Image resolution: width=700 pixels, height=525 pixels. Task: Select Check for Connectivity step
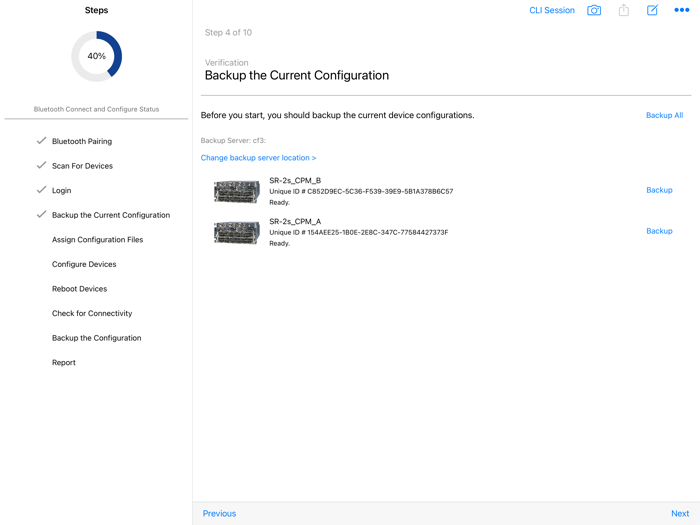[92, 313]
